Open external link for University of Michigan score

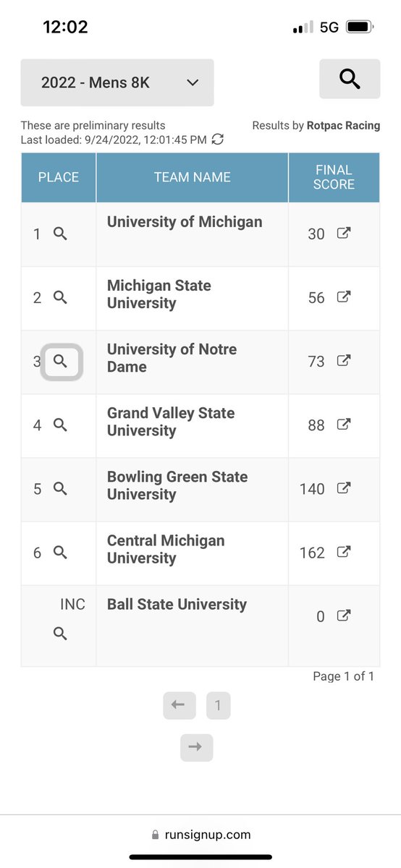345,233
